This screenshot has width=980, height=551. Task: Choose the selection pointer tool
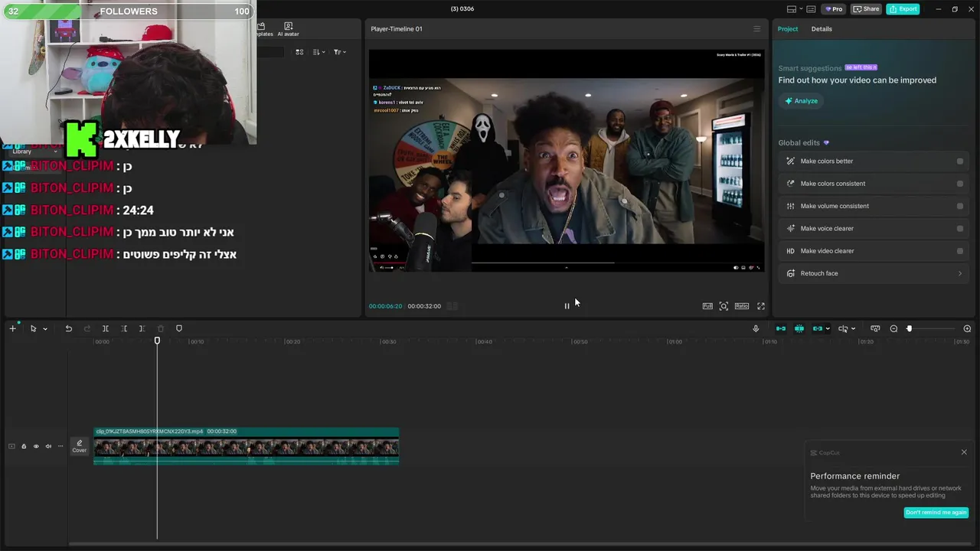tap(33, 328)
